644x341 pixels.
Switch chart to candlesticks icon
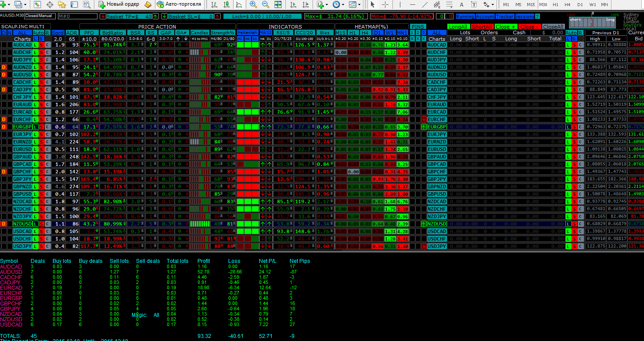tap(226, 4)
